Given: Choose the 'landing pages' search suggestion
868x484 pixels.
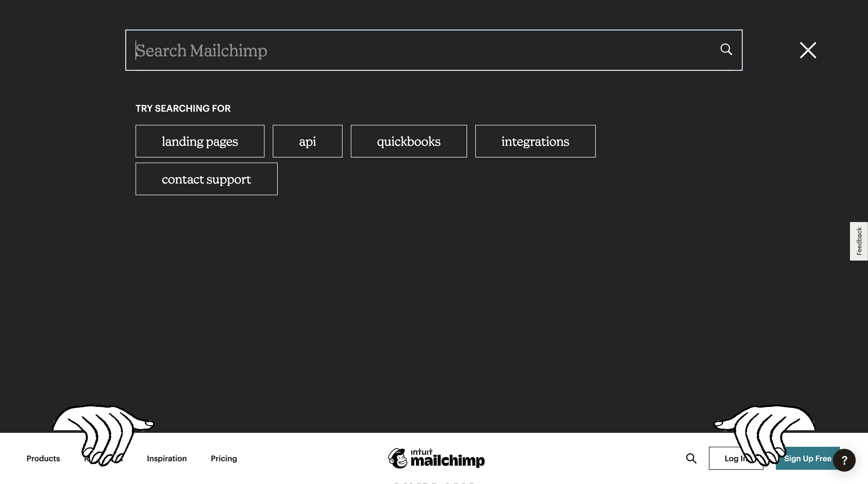Looking at the screenshot, I should [200, 141].
